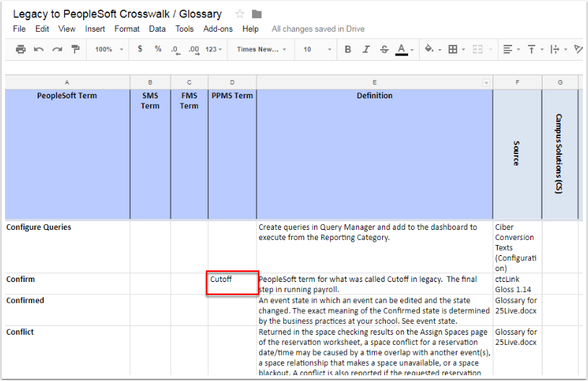Select the Confirmed term cell
Viewport: 588px width, 381px height.
pyautogui.click(x=67, y=310)
